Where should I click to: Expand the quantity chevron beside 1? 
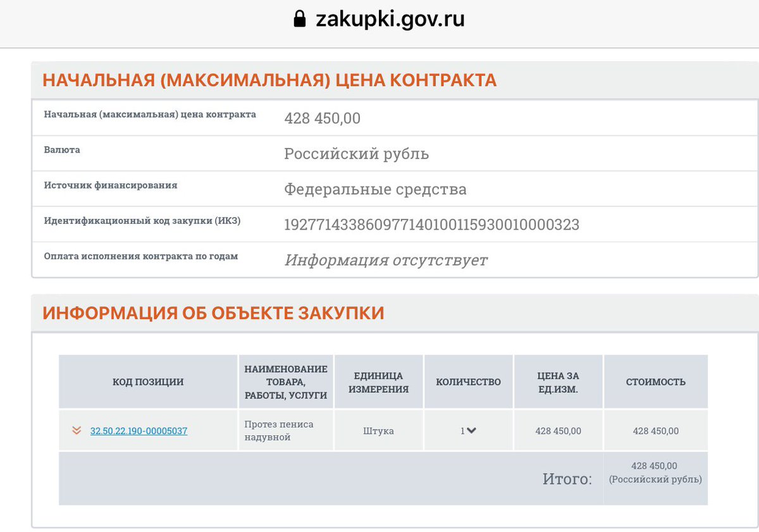pyautogui.click(x=472, y=431)
